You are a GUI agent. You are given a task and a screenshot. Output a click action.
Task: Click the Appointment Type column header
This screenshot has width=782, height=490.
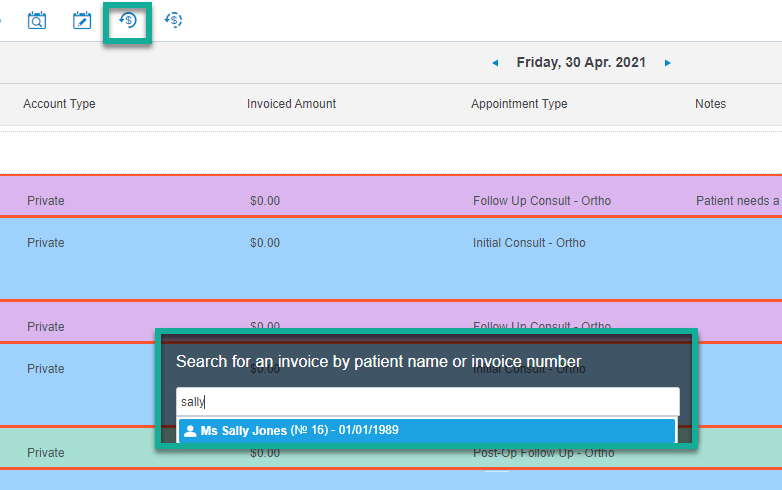(519, 104)
